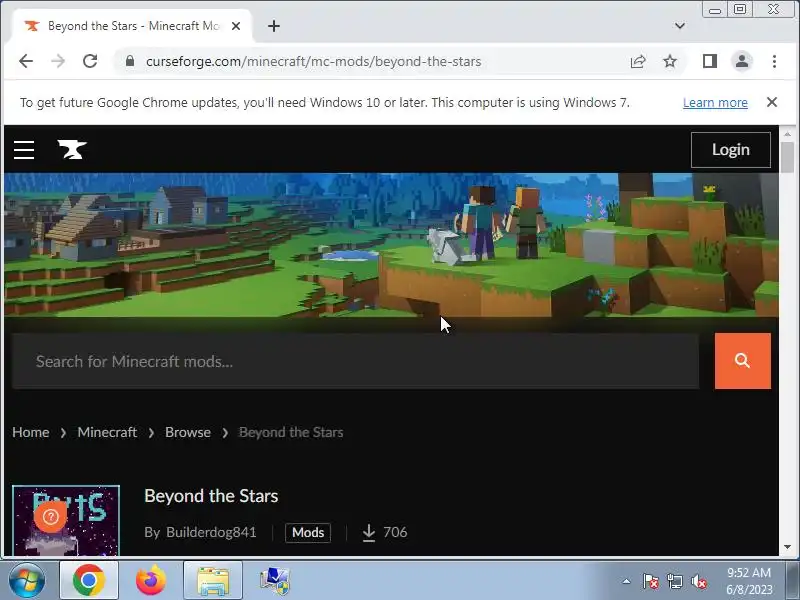Screen dimensions: 800x600
Task: Click Learn more about Chrome updates
Action: pyautogui.click(x=715, y=103)
